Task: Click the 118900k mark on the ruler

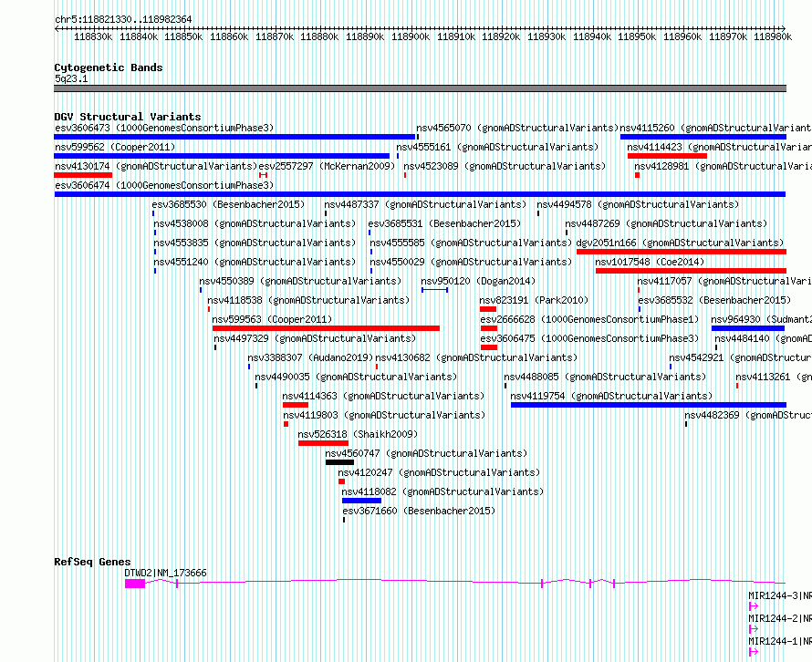Action: 411,36
